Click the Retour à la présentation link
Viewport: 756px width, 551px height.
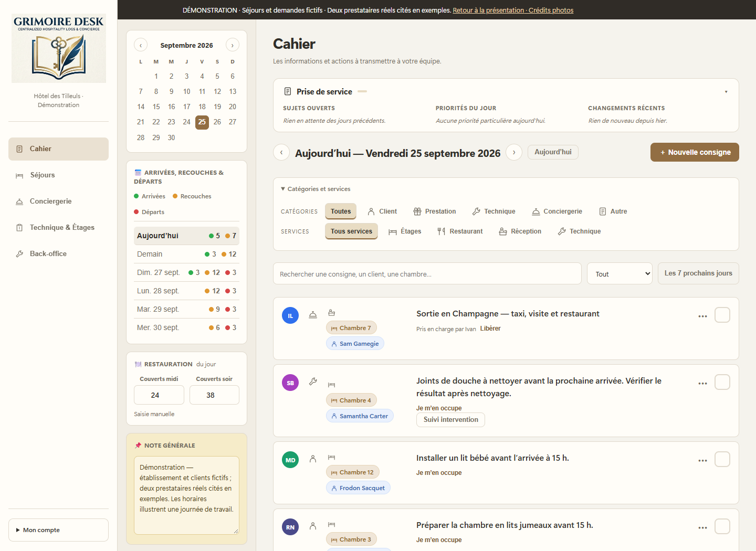point(488,10)
